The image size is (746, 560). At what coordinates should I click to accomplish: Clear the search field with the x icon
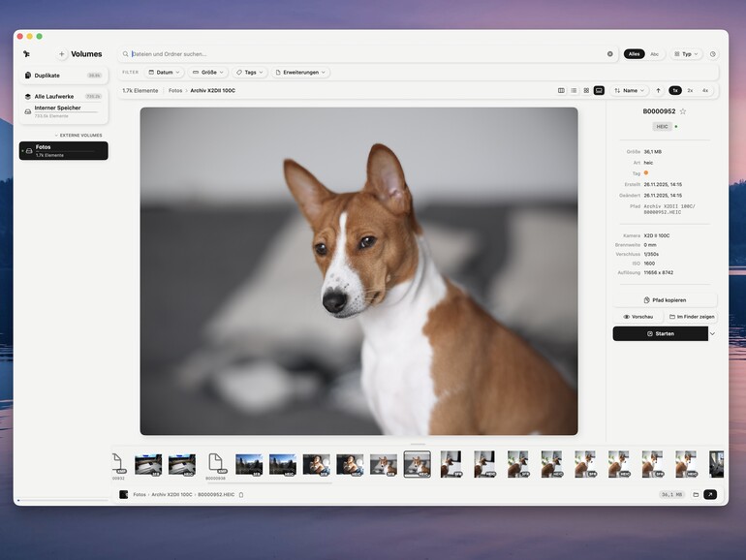(x=610, y=53)
